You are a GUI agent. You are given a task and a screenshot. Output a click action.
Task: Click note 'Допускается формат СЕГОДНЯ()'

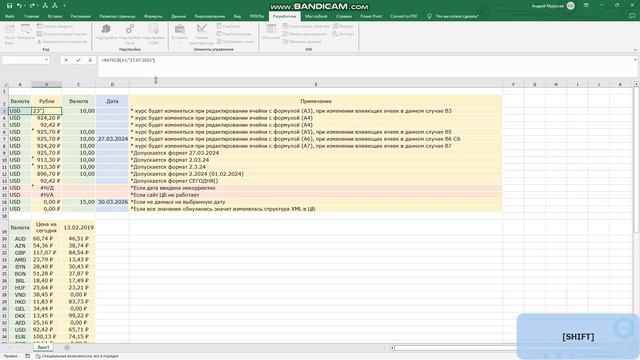[174, 181]
